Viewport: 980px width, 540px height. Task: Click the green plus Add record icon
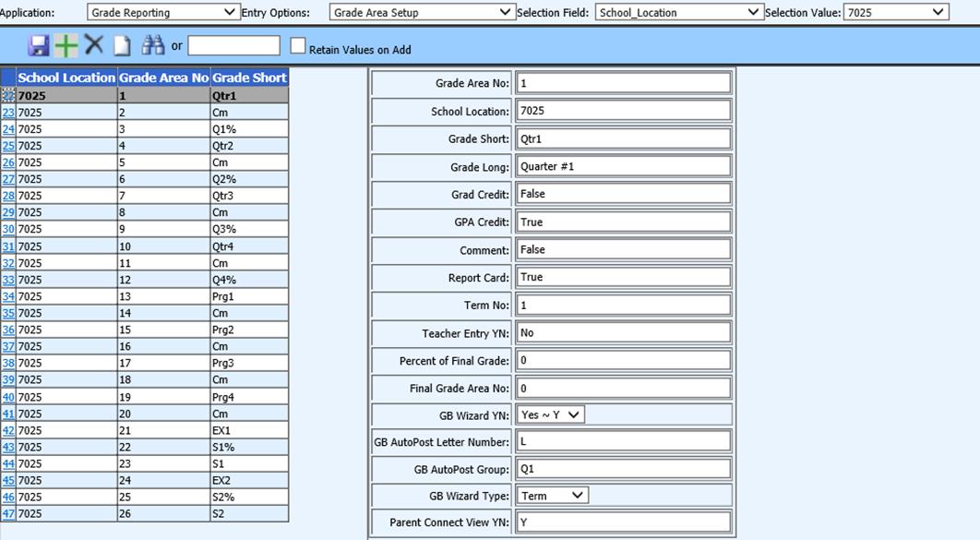coord(66,45)
